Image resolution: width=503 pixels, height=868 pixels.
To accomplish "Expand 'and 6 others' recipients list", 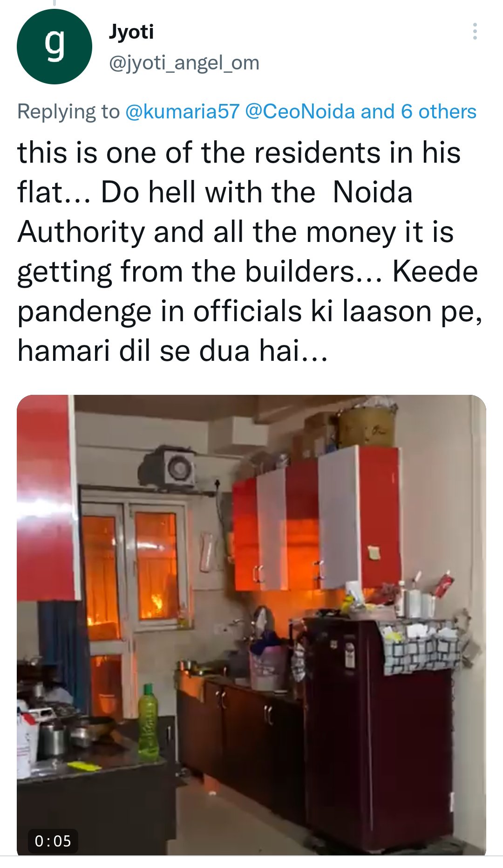I will click(x=419, y=111).
